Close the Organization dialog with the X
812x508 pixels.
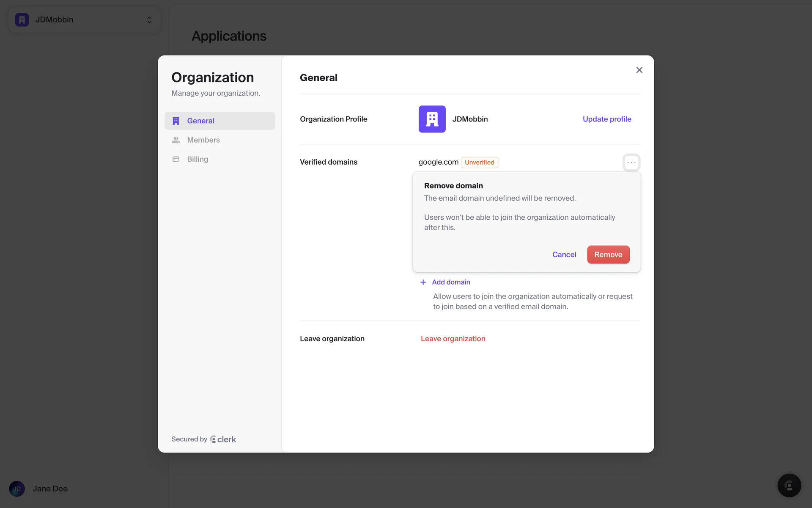[639, 70]
